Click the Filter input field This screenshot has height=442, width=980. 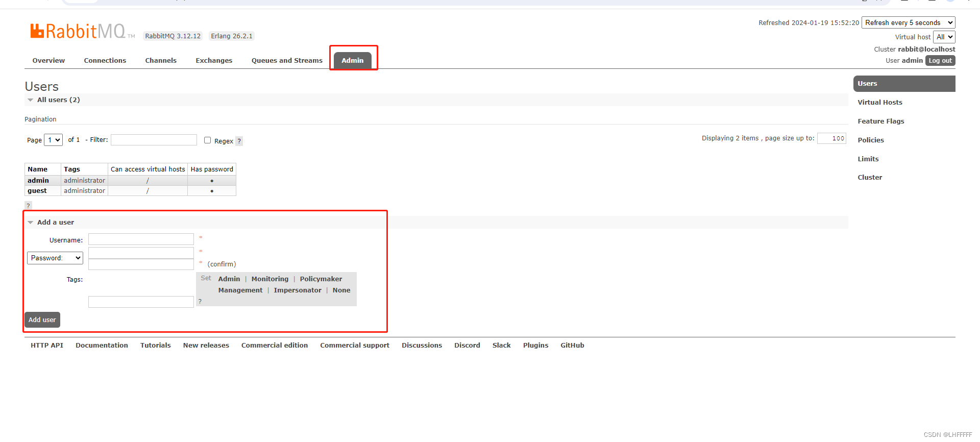(x=154, y=140)
